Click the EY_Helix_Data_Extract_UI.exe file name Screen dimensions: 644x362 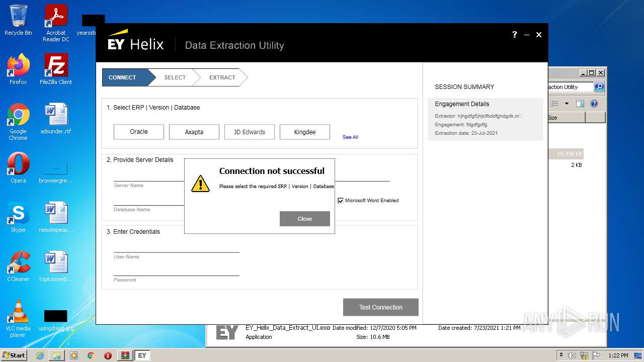(288, 328)
